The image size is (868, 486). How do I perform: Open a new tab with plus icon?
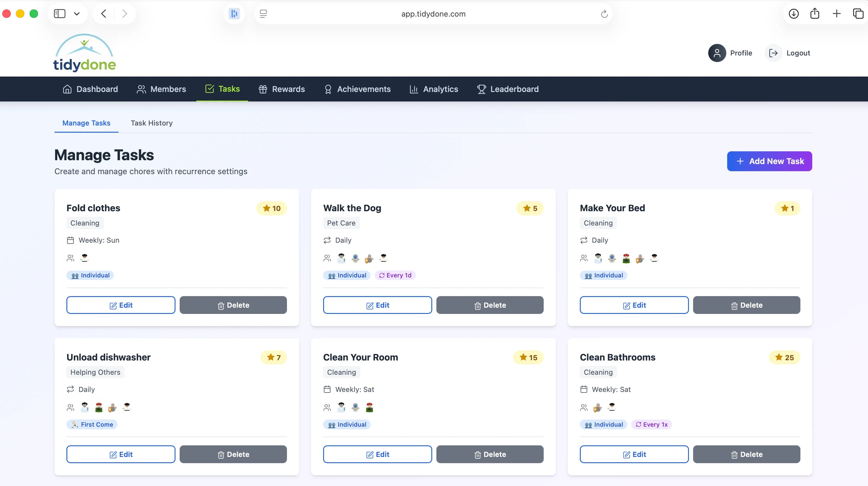click(x=837, y=14)
